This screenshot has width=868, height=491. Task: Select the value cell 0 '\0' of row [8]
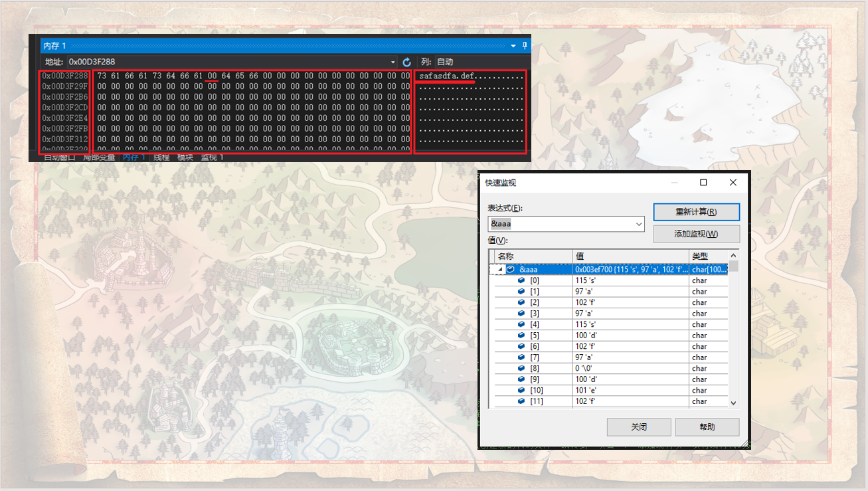click(631, 368)
